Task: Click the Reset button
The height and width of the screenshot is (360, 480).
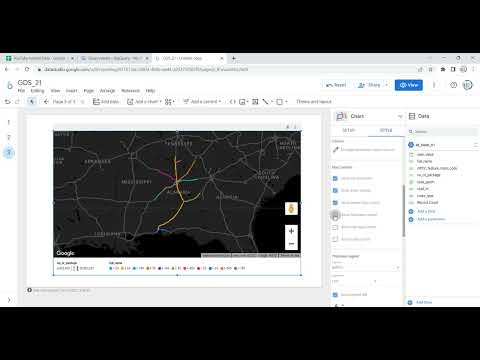Action: 336,85
